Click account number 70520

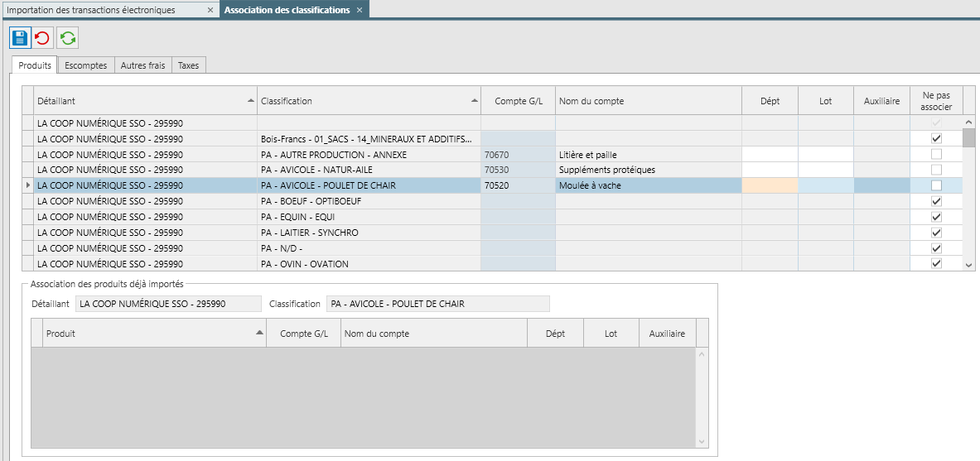(x=496, y=185)
